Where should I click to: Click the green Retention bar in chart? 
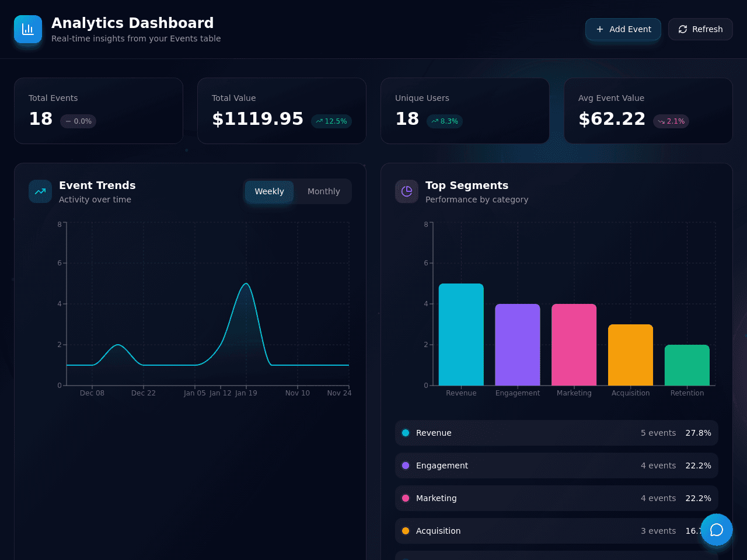[687, 365]
